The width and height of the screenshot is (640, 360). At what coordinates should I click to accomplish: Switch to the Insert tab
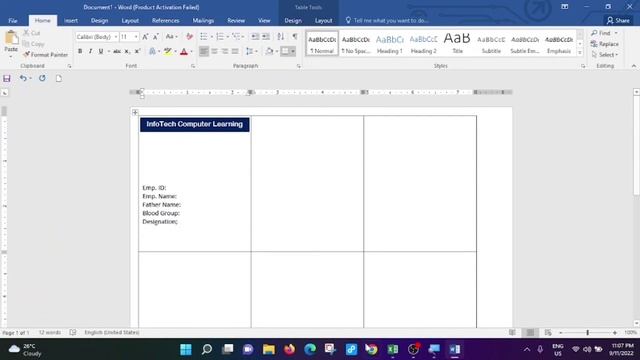click(x=71, y=20)
